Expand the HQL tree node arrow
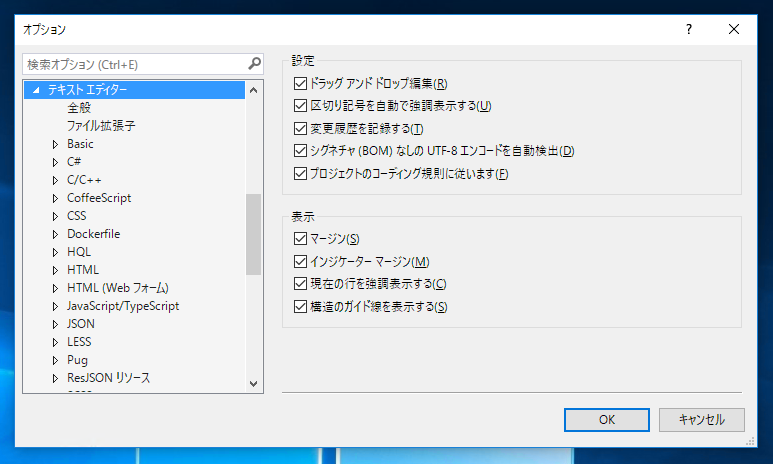Screen dimensions: 773x464 (x=55, y=252)
